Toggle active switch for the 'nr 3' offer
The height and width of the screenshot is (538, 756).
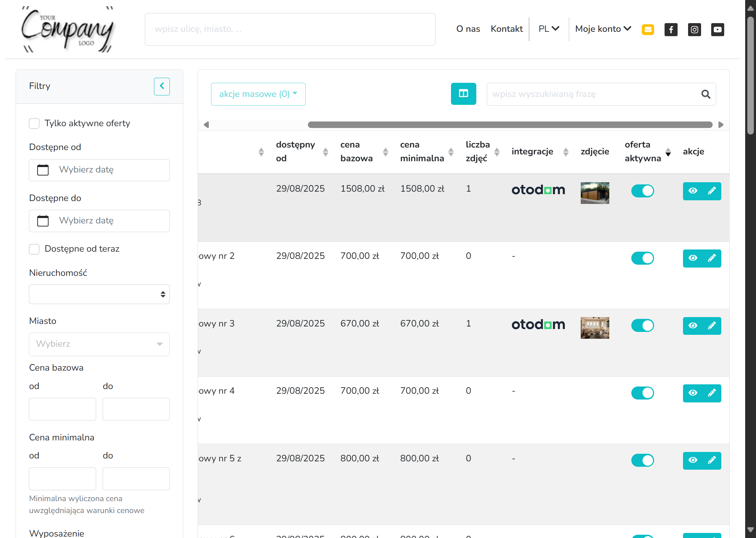pos(643,325)
